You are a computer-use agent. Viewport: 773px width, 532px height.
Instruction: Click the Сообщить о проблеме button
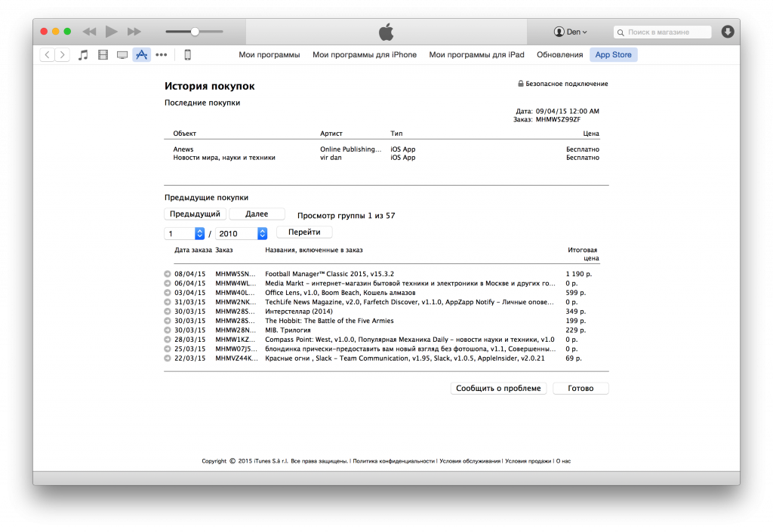(x=498, y=388)
